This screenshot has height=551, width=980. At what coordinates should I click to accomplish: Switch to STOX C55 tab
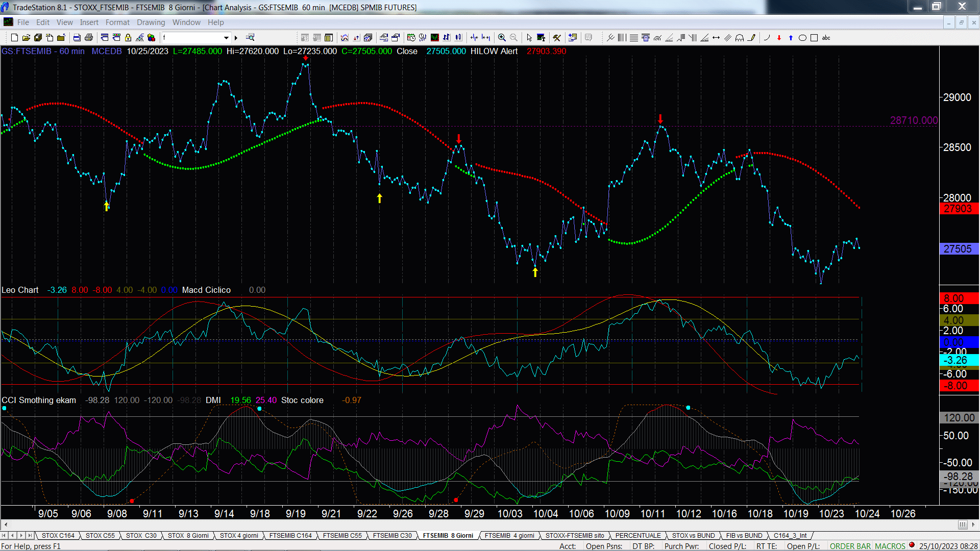(100, 535)
